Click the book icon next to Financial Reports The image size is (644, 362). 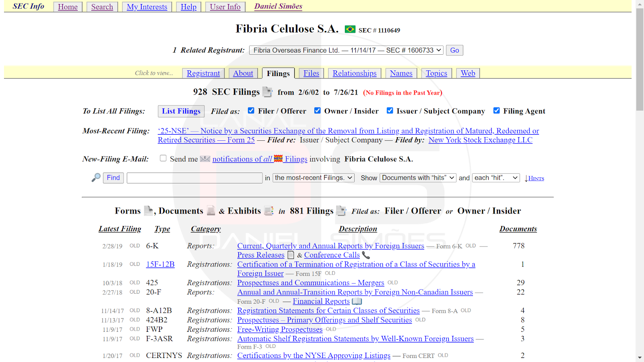pyautogui.click(x=357, y=301)
